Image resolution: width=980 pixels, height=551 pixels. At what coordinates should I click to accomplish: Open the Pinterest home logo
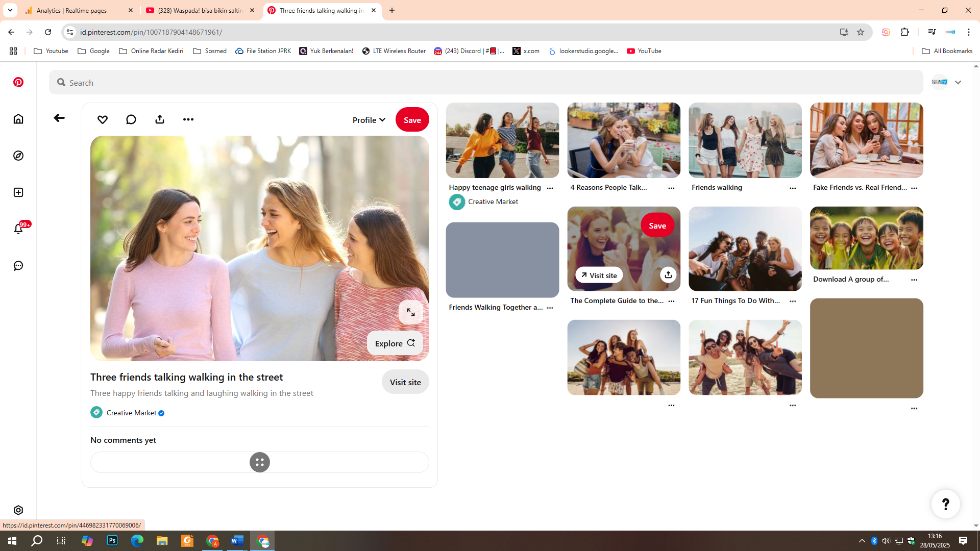[x=18, y=82]
